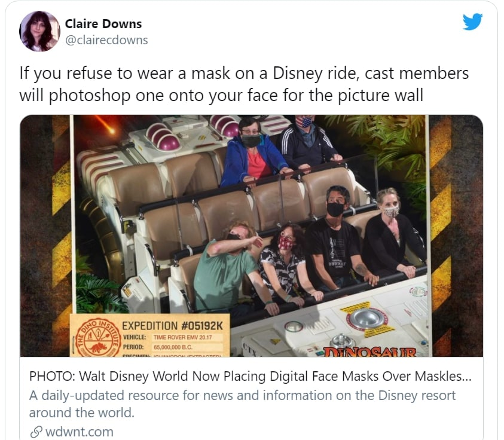
Task: Open Claire Downs' round profile avatar
Action: click(39, 31)
